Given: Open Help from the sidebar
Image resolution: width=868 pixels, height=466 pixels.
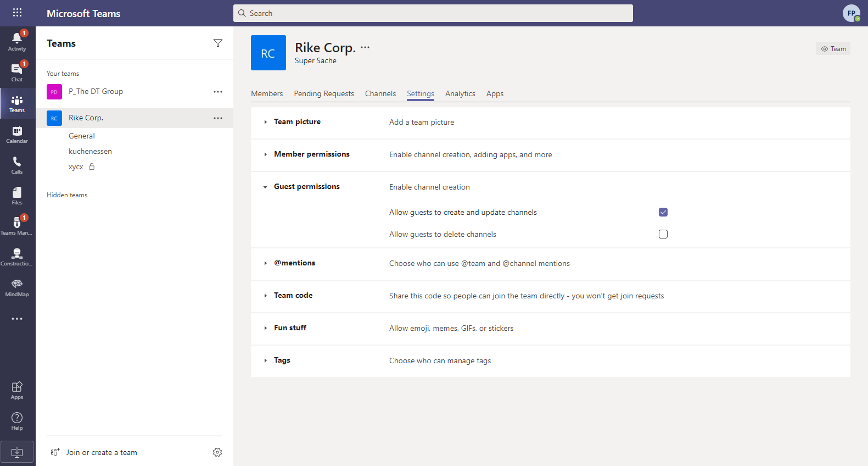Looking at the screenshot, I should (17, 421).
